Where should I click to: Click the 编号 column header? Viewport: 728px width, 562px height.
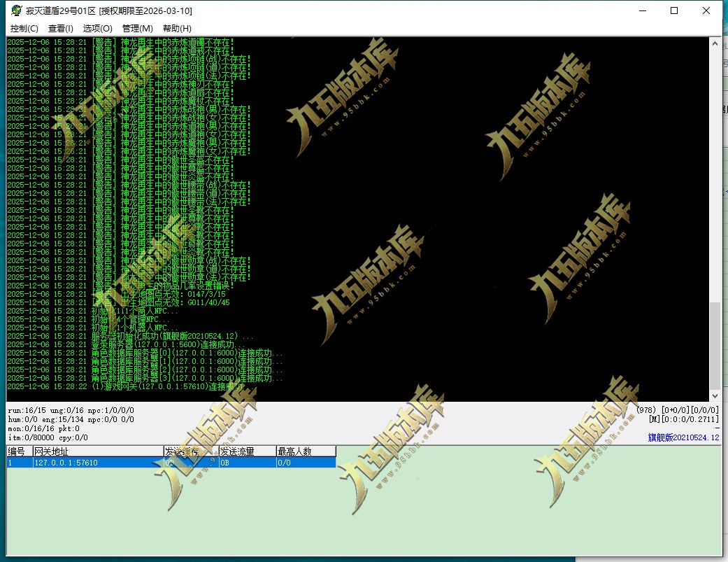20,451
